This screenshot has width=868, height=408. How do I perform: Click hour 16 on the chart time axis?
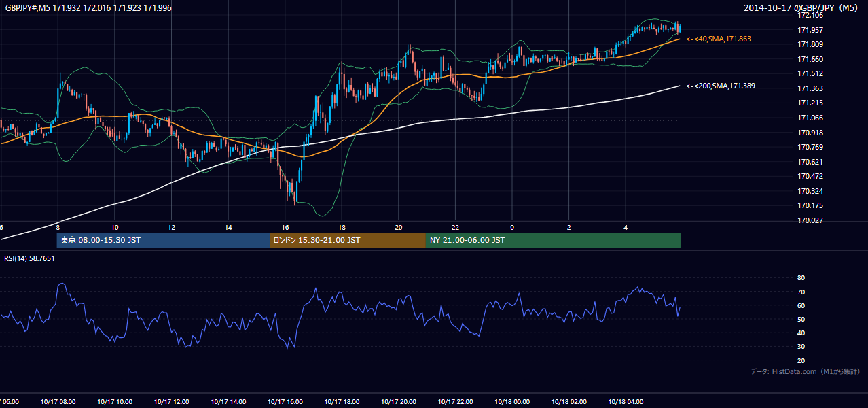(285, 227)
